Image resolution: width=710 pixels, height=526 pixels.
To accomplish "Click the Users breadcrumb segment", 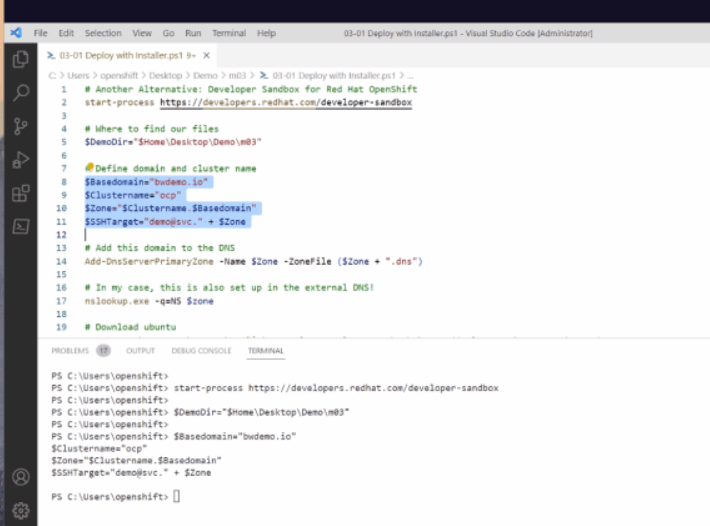I will (78, 75).
